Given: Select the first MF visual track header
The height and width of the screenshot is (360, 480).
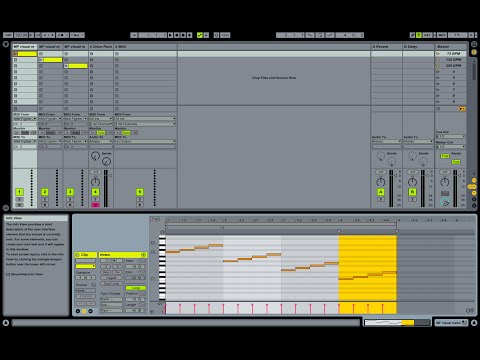Looking at the screenshot, I should pyautogui.click(x=25, y=47).
